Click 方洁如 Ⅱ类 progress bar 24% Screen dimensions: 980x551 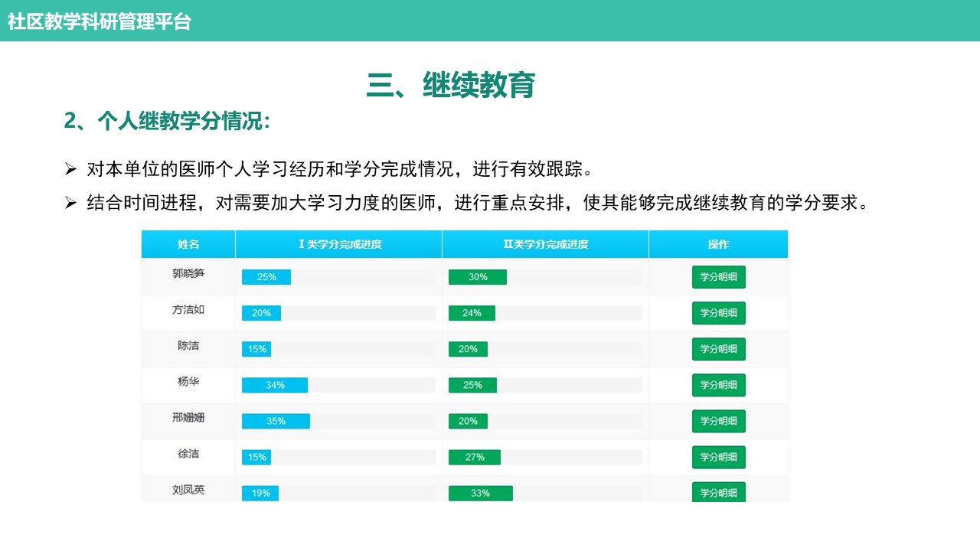coord(472,313)
